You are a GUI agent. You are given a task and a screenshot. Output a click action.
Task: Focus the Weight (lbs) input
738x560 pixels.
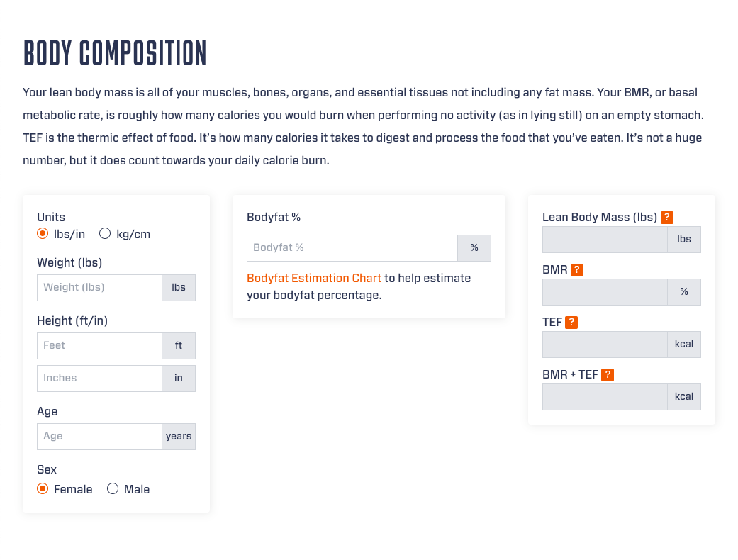(x=100, y=288)
